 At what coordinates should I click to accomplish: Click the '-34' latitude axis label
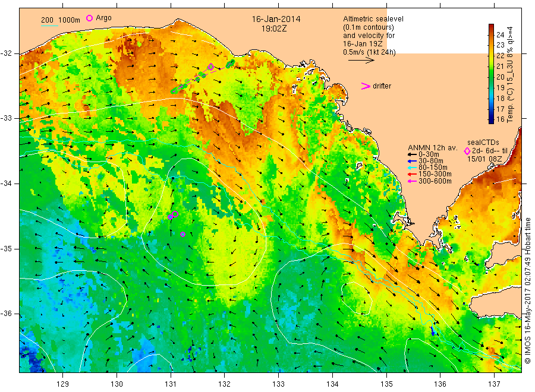click(7, 184)
